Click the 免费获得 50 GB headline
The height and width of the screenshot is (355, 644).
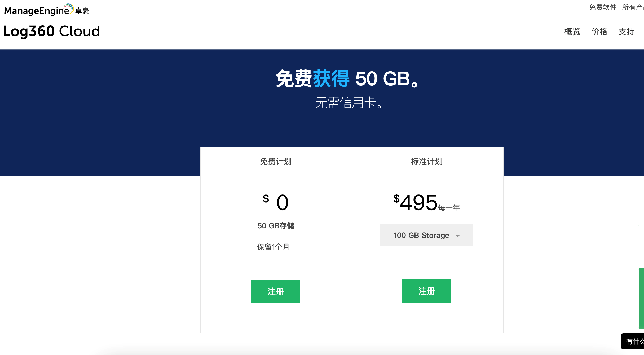(347, 79)
